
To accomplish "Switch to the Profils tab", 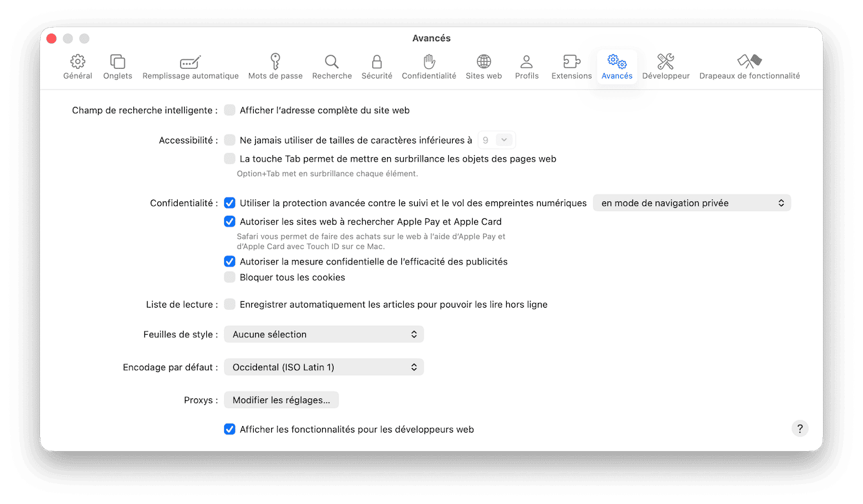I will [527, 66].
